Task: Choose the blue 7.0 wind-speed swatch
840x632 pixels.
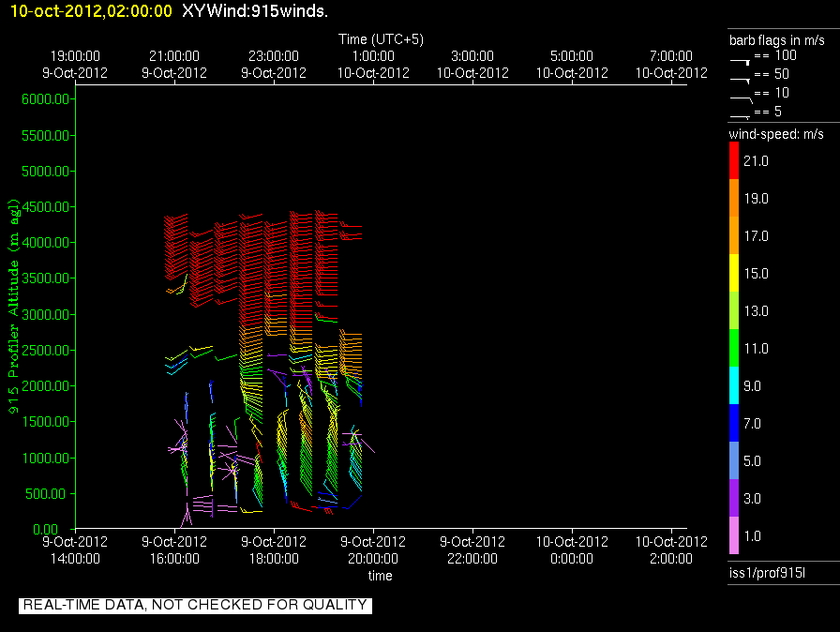Action: [734, 423]
